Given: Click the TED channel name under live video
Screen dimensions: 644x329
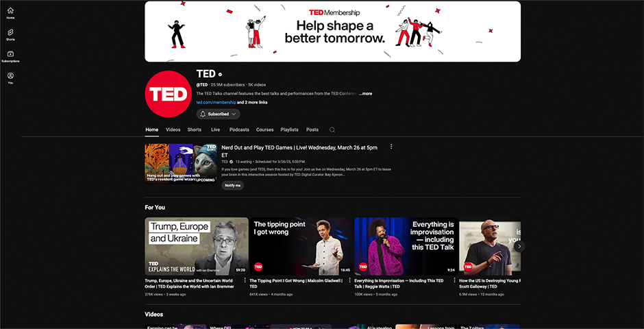Looking at the screenshot, I should 225,162.
